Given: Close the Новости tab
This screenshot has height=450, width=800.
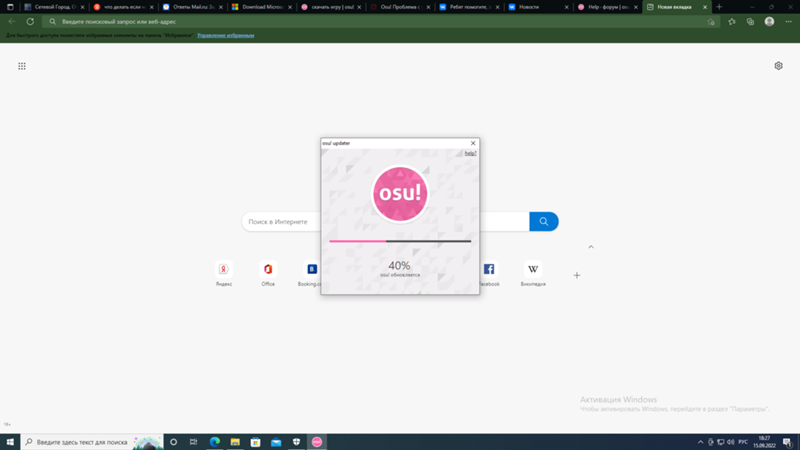Looking at the screenshot, I should click(566, 7).
